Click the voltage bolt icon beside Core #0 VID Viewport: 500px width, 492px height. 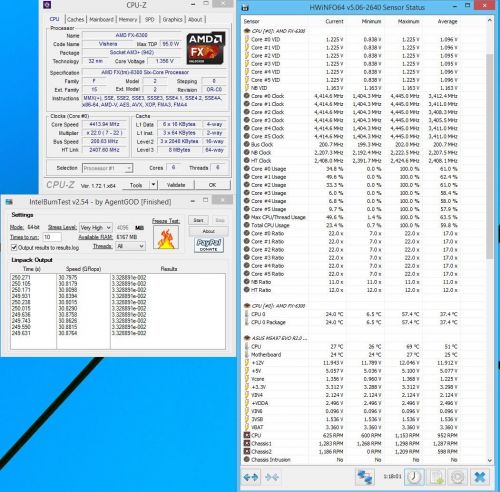point(247,39)
